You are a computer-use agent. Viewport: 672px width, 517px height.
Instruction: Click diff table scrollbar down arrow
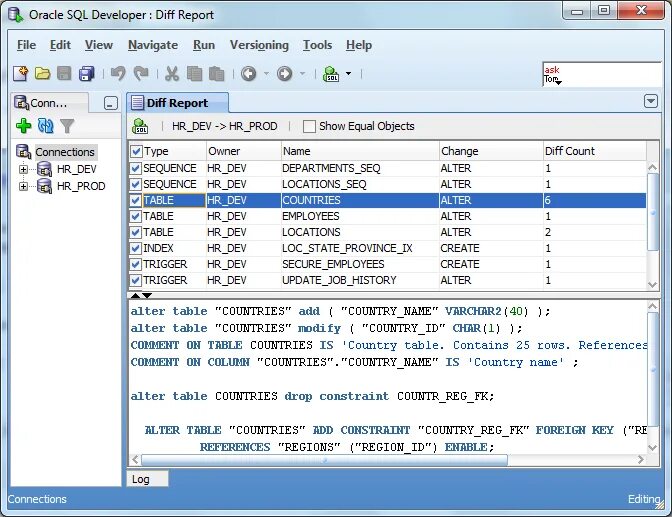click(x=652, y=285)
